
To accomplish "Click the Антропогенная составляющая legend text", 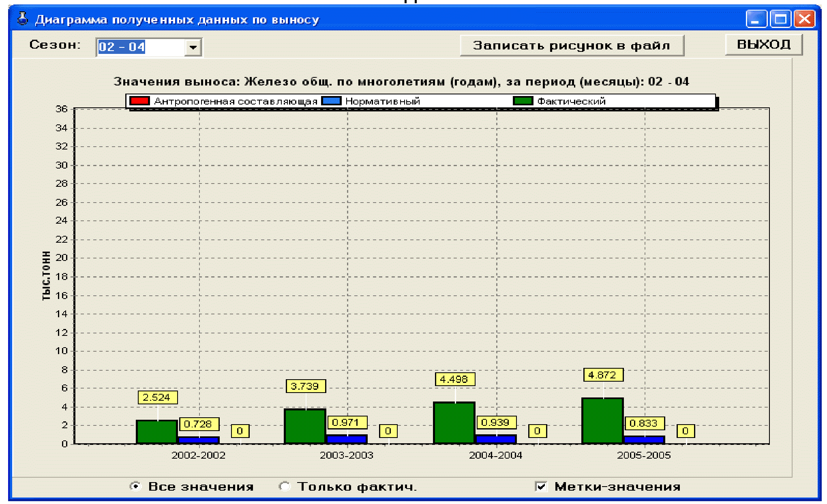I will [x=236, y=101].
